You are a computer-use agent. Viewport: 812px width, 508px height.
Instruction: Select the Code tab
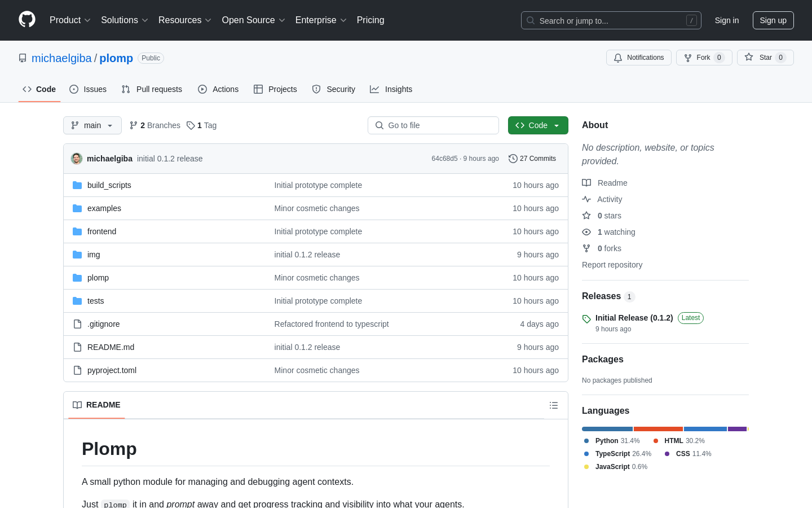39,89
